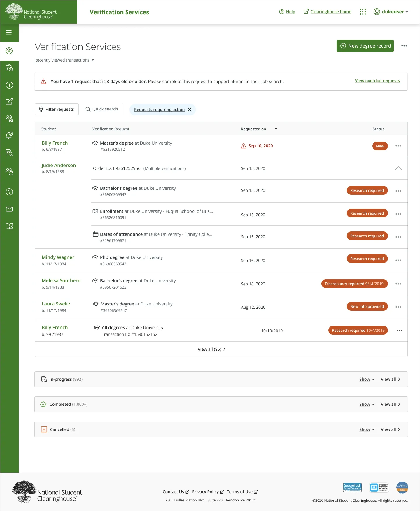Screen dimensions: 420x511
Task: Show the Completed section
Action: (367, 404)
